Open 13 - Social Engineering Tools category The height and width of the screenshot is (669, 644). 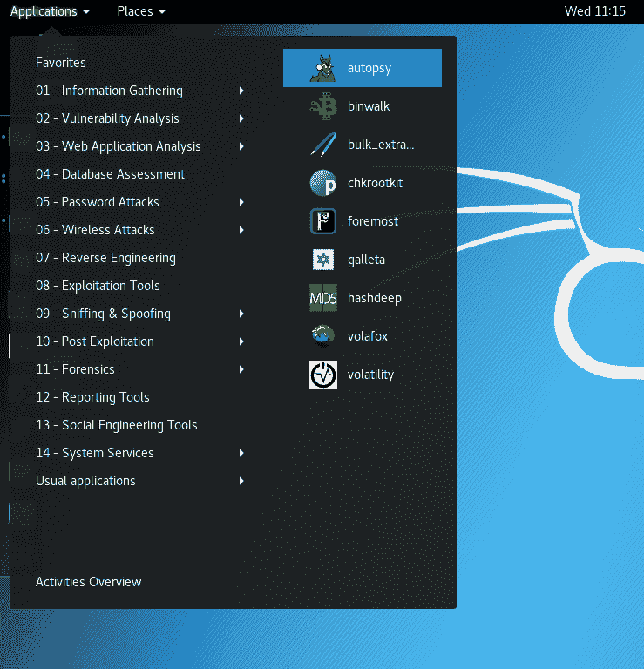click(117, 425)
